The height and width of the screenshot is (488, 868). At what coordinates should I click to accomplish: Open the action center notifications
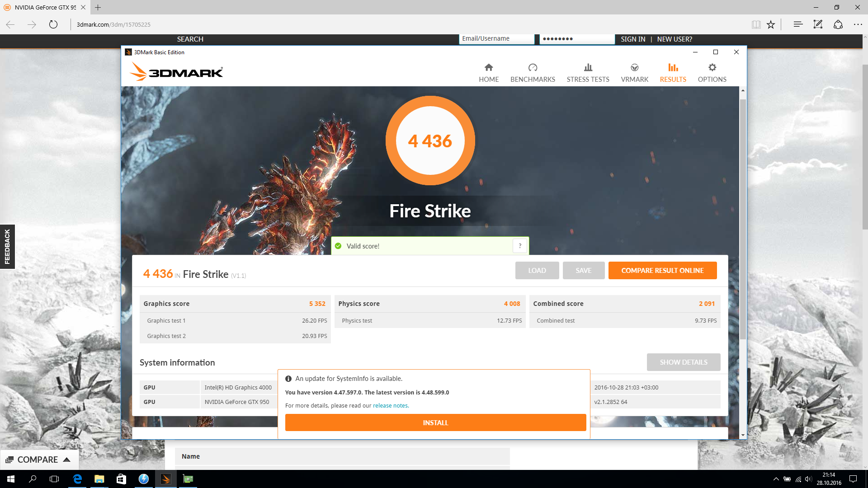[x=853, y=479]
